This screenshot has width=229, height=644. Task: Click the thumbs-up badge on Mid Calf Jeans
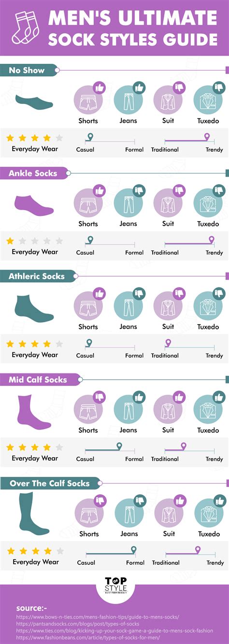click(x=140, y=397)
